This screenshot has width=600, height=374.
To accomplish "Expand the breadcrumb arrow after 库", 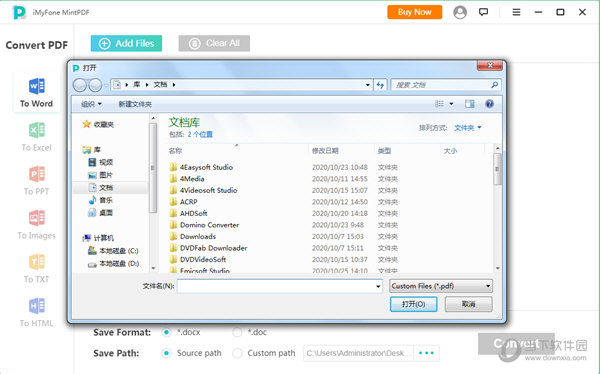I will tap(147, 85).
